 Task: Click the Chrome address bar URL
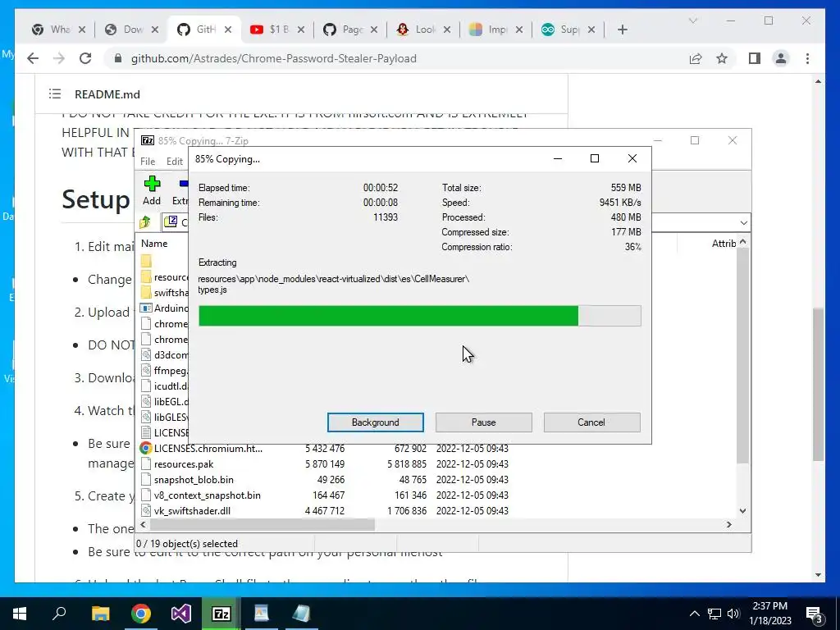point(274,58)
